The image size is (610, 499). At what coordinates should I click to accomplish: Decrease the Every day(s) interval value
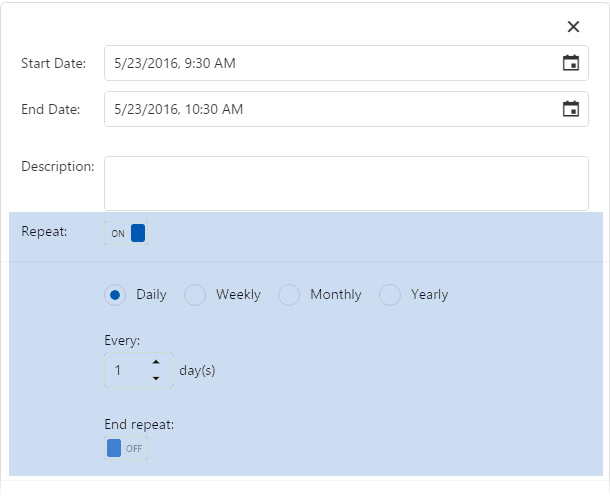tap(156, 378)
